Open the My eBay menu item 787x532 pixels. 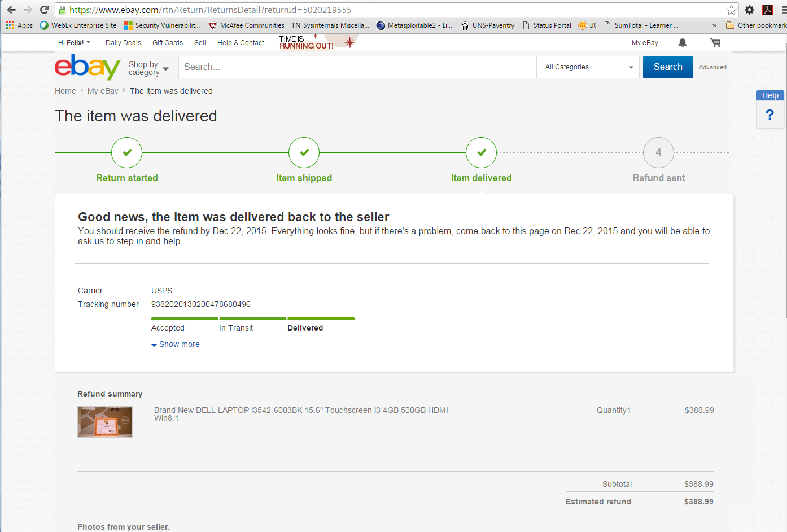click(645, 43)
